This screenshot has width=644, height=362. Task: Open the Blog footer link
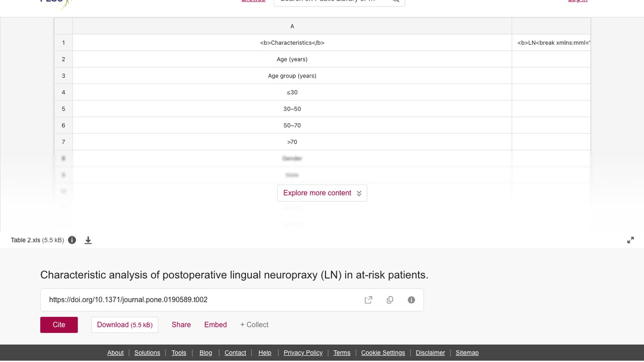pos(206,353)
